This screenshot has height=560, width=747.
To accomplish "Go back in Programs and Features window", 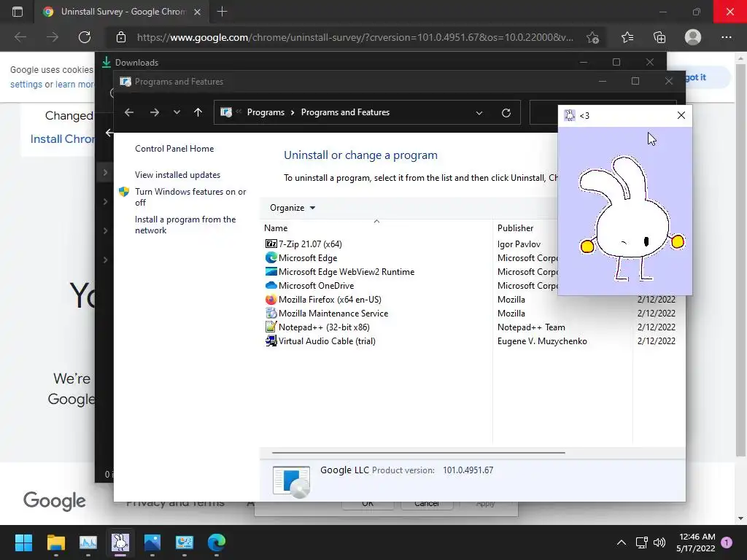I will 129,112.
